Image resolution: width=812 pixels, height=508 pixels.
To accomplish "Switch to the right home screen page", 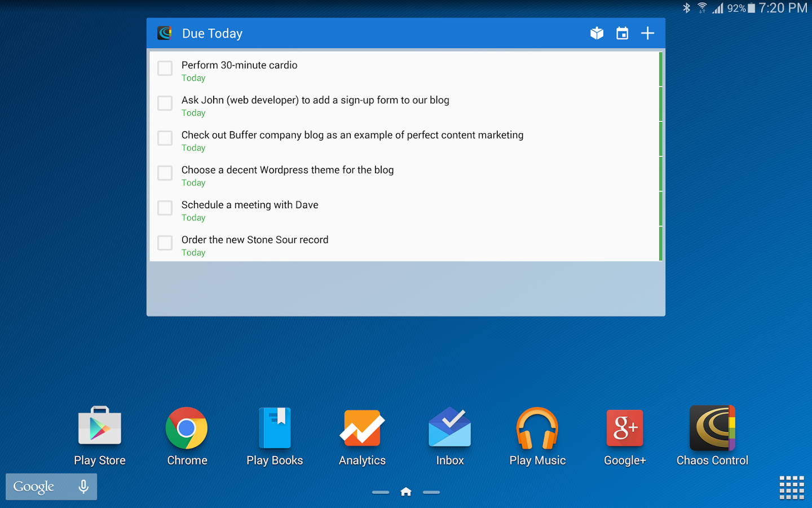I will (431, 492).
